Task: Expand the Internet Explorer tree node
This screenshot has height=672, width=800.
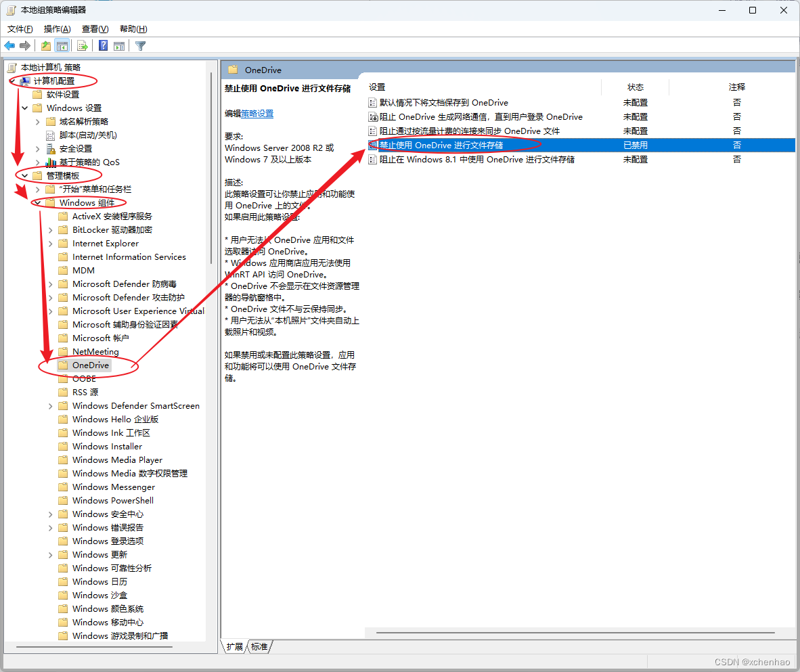Action: 51,244
